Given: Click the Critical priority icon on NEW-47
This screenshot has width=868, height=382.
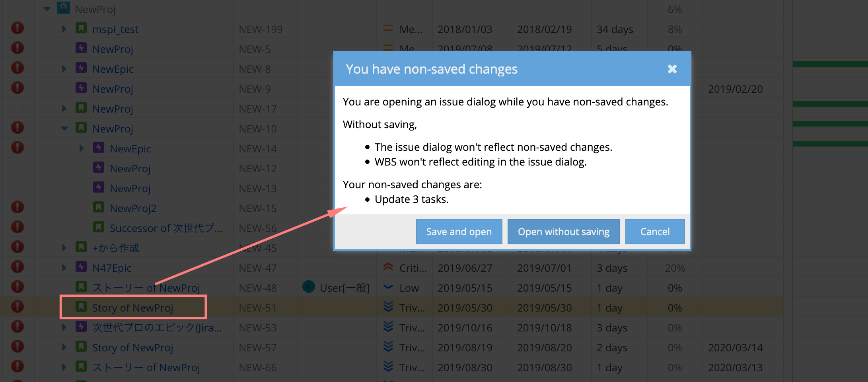Looking at the screenshot, I should pos(388,267).
